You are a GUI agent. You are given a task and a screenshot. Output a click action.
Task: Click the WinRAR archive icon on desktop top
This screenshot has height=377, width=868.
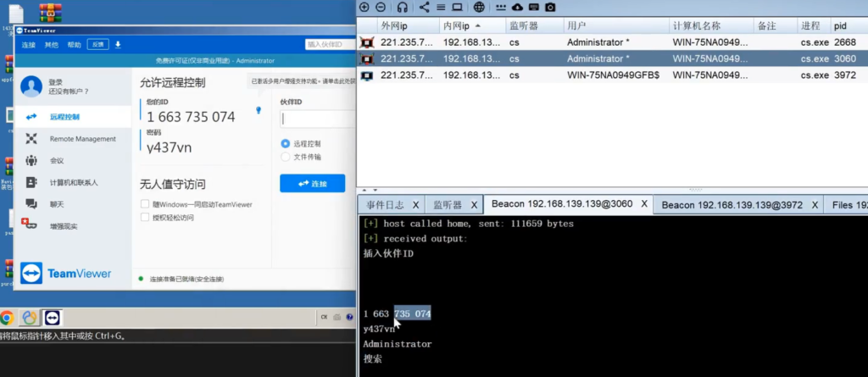tap(50, 12)
